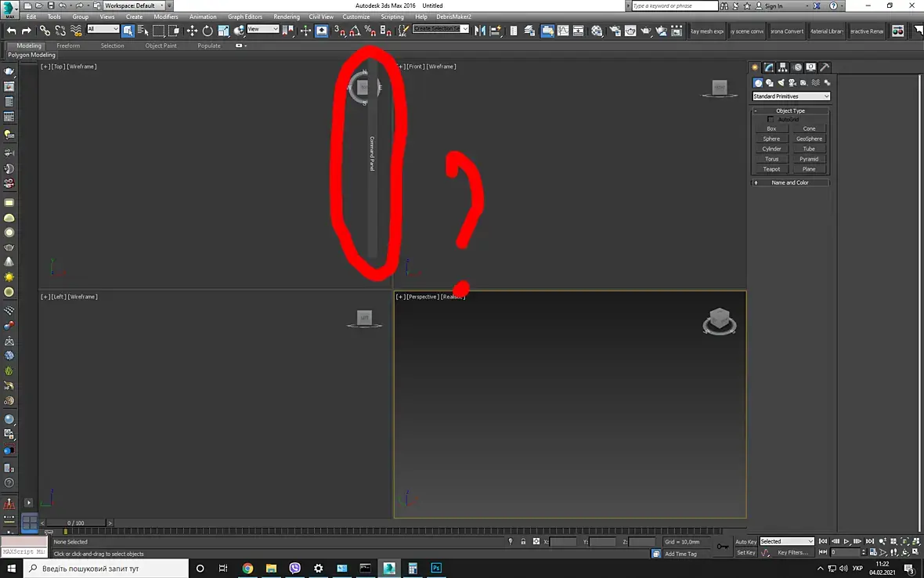The image size is (924, 578).
Task: Toggle the selection lock icon
Action: point(523,541)
